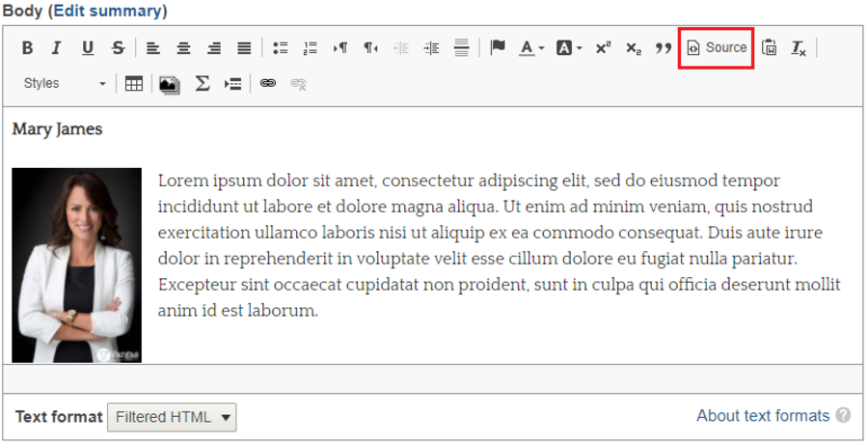This screenshot has width=868, height=445.
Task: Add a hyperlink with link icon
Action: coord(268,84)
